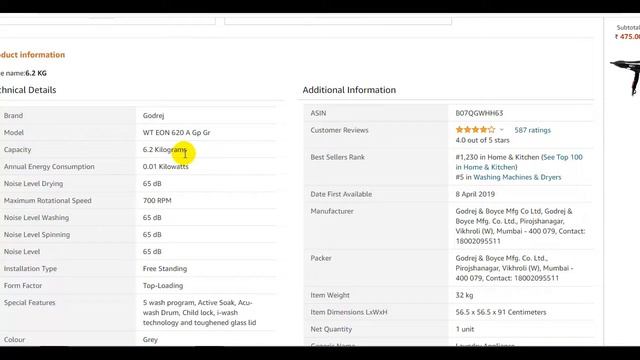
Task: Click the Net Quantity value 1 unit
Action: tap(465, 329)
